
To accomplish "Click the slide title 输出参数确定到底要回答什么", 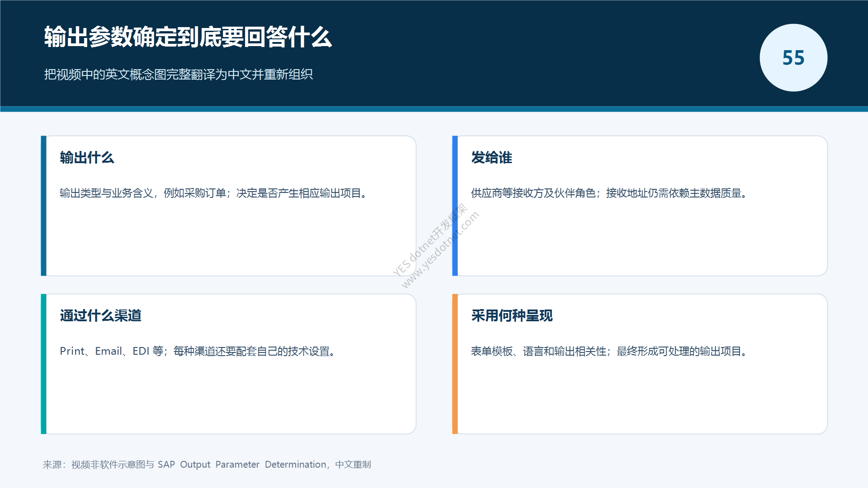I will [188, 37].
